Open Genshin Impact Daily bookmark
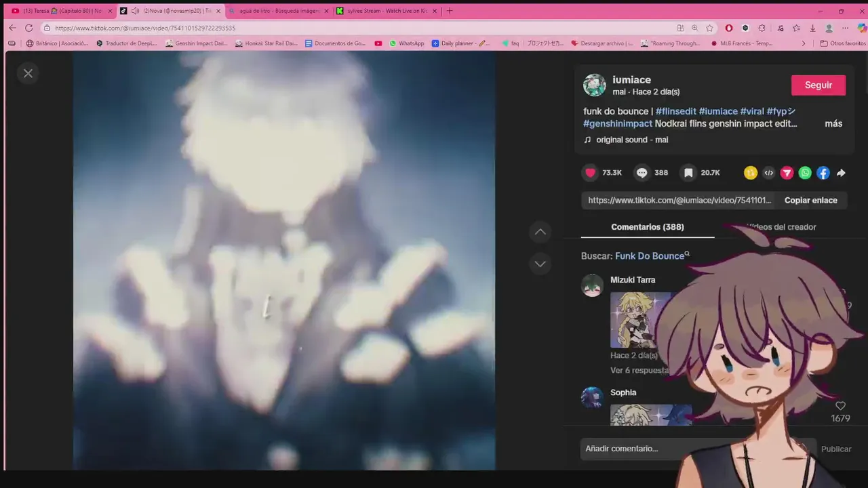 [197, 43]
